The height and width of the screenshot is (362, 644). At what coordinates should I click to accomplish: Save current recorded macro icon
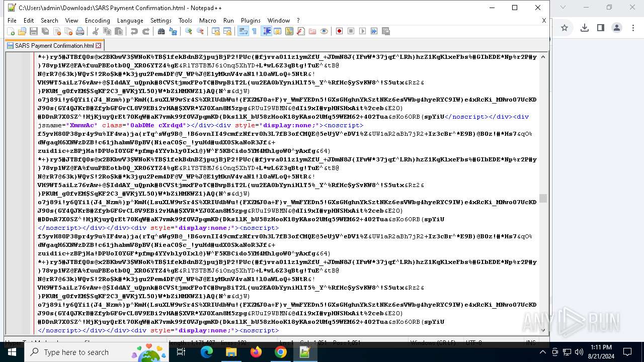click(386, 31)
